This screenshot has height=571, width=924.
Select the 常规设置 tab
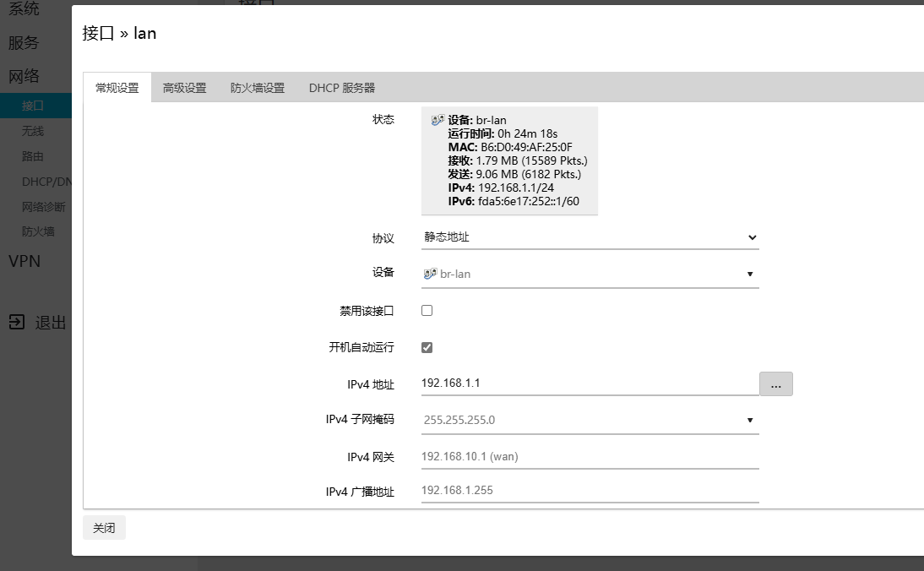click(x=117, y=88)
